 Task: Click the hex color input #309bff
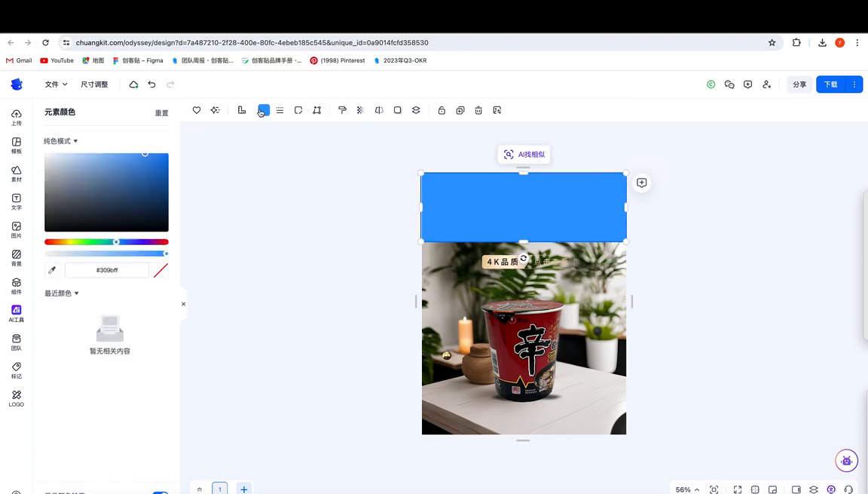(107, 270)
